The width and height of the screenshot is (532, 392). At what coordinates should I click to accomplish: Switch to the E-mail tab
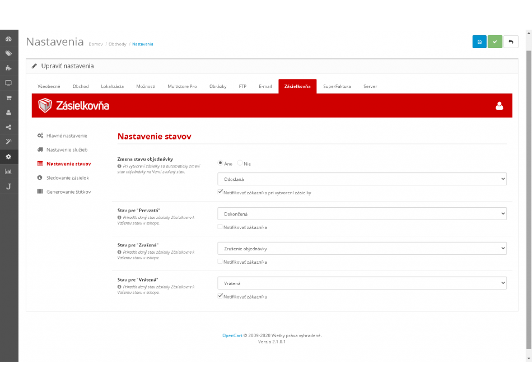tap(265, 87)
